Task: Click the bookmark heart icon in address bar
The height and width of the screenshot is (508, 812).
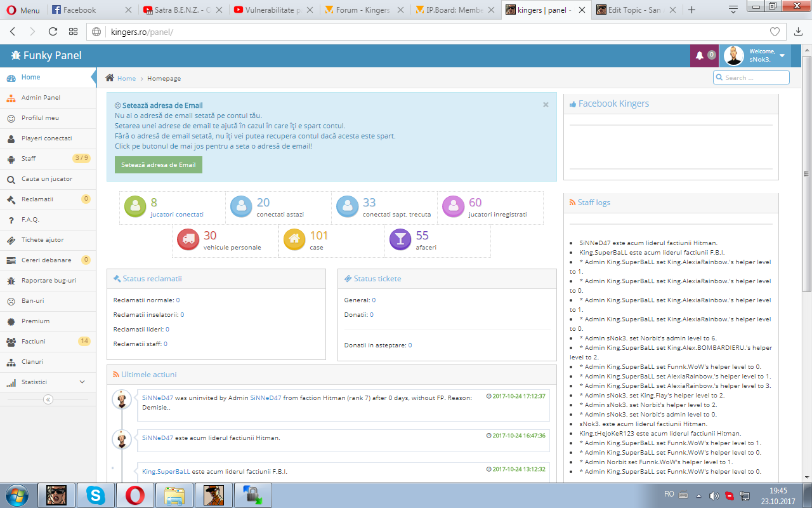Action: [x=775, y=32]
